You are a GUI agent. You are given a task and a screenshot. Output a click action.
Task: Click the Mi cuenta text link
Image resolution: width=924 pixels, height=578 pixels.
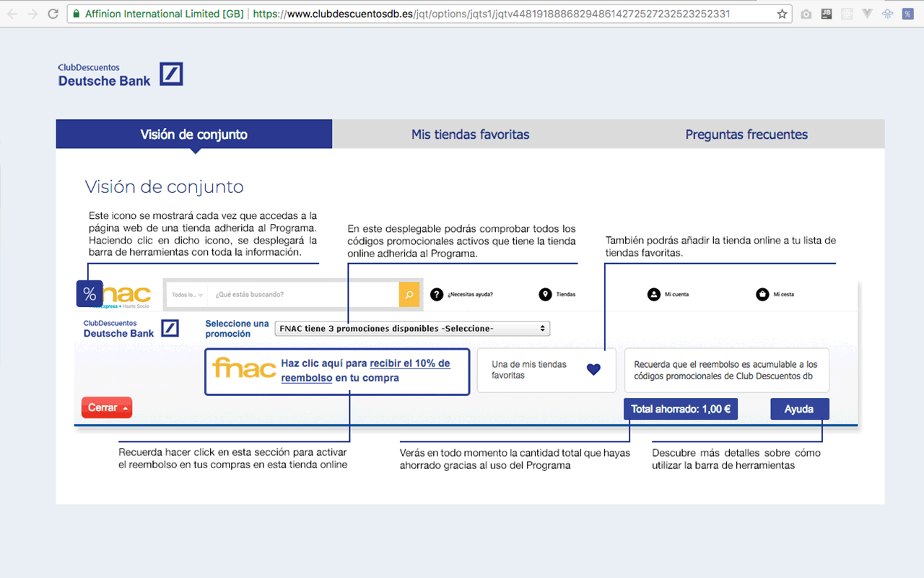[x=676, y=294]
